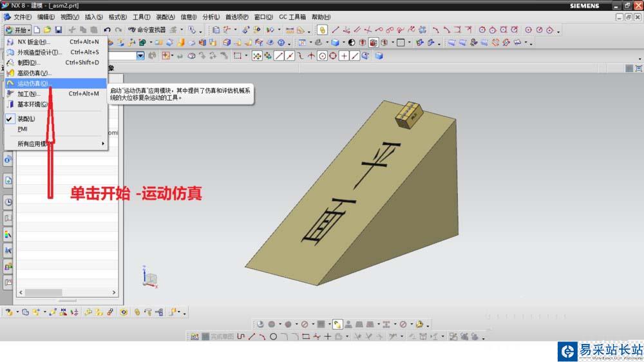
Task: Click the Open folder icon
Action: coord(48,30)
